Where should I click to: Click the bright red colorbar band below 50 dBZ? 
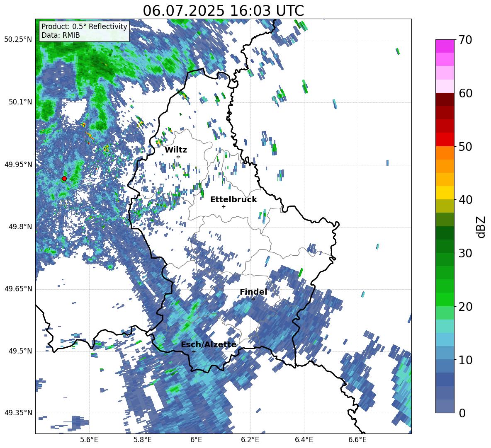click(445, 140)
